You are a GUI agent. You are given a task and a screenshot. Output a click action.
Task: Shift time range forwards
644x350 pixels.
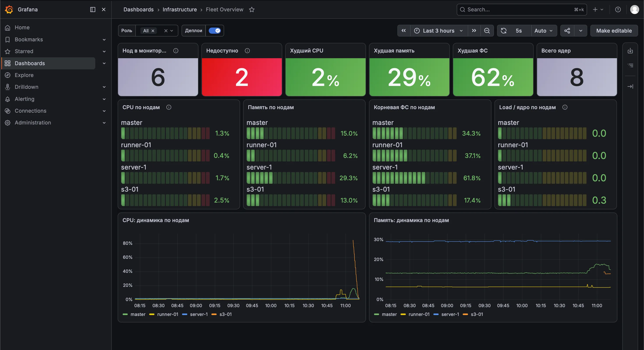[x=474, y=31]
